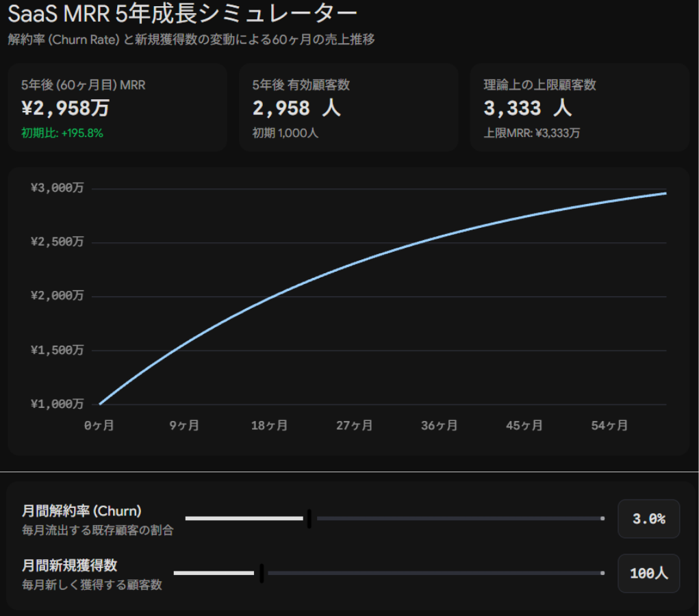Click the 36ヶ月 x-axis label
The height and width of the screenshot is (616, 699).
440,426
